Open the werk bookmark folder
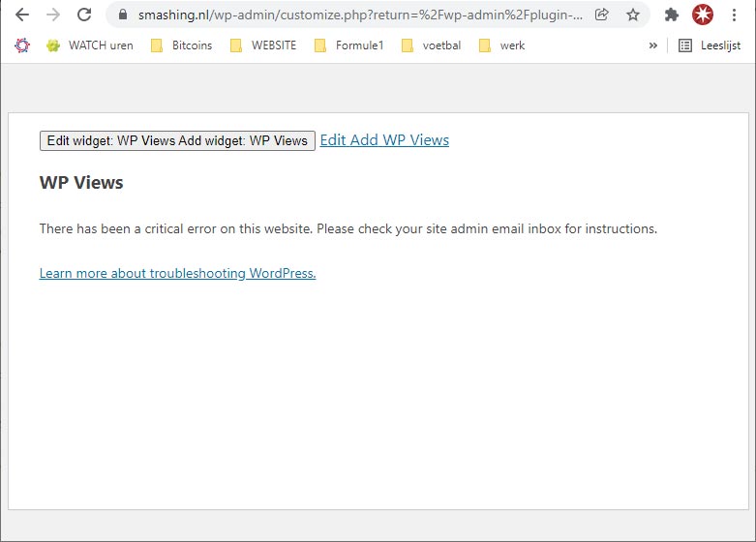This screenshot has width=756, height=542. (502, 45)
